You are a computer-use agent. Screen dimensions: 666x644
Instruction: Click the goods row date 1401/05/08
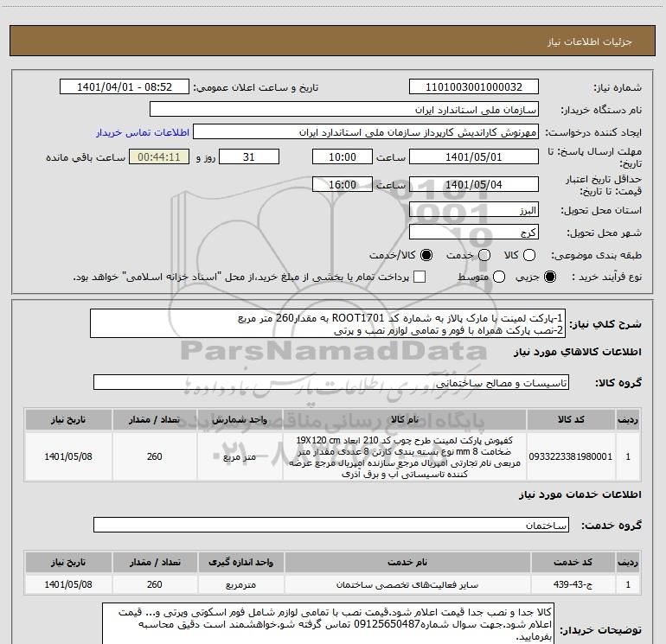(68, 456)
